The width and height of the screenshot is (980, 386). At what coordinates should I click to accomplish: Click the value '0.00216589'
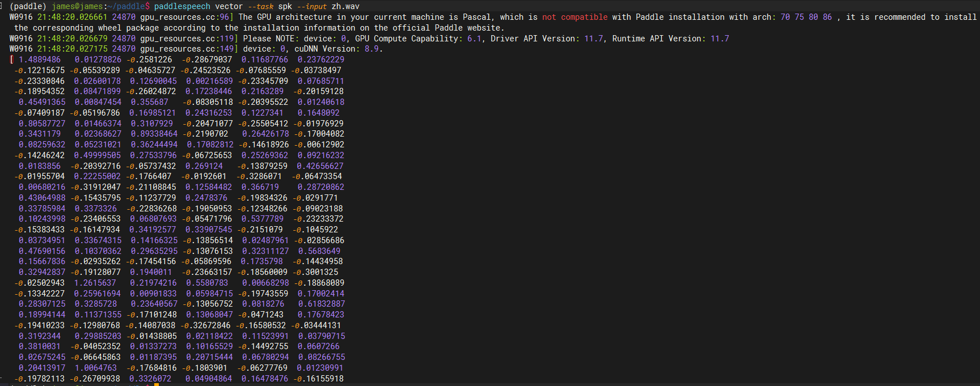point(210,81)
